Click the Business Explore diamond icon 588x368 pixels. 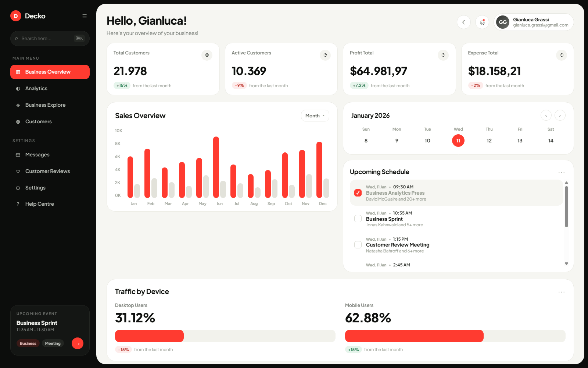[18, 105]
